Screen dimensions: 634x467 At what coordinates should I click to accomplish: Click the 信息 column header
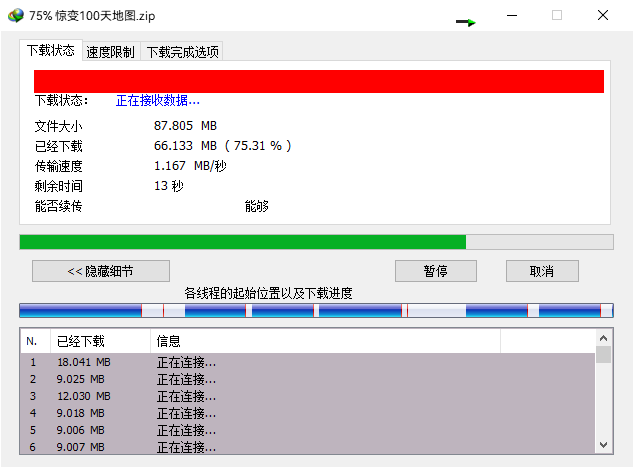(x=325, y=341)
